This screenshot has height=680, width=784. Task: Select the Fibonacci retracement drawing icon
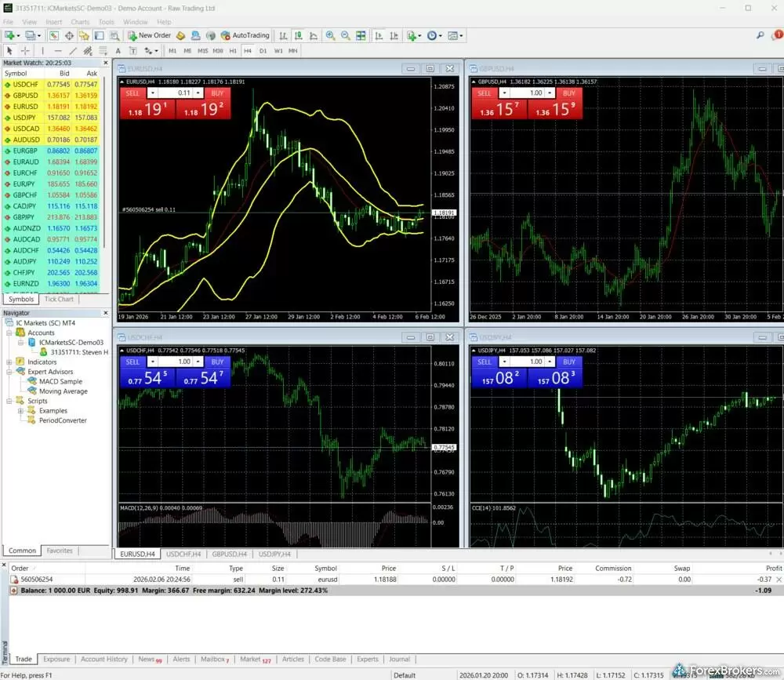click(102, 51)
